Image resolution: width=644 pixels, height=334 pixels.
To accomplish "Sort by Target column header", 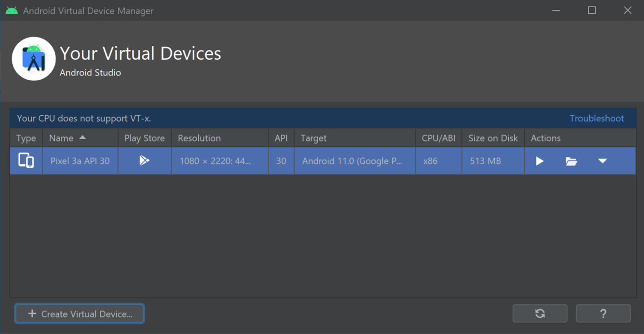I will tap(355, 138).
